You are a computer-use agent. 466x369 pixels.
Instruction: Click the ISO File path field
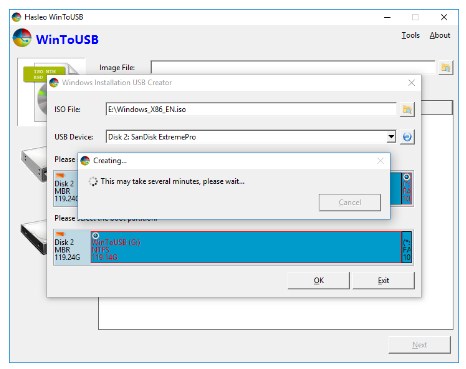(x=251, y=109)
